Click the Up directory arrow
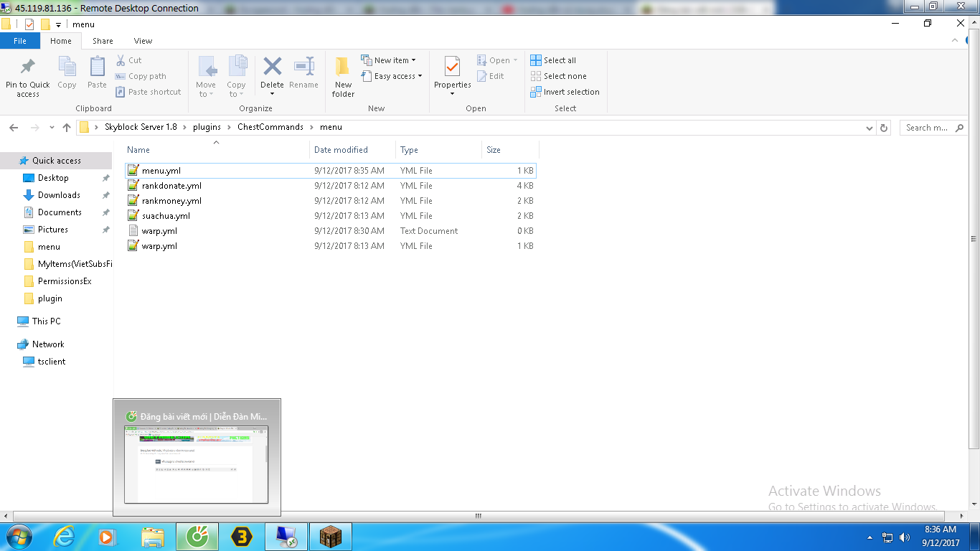The image size is (980, 551). coord(67,128)
